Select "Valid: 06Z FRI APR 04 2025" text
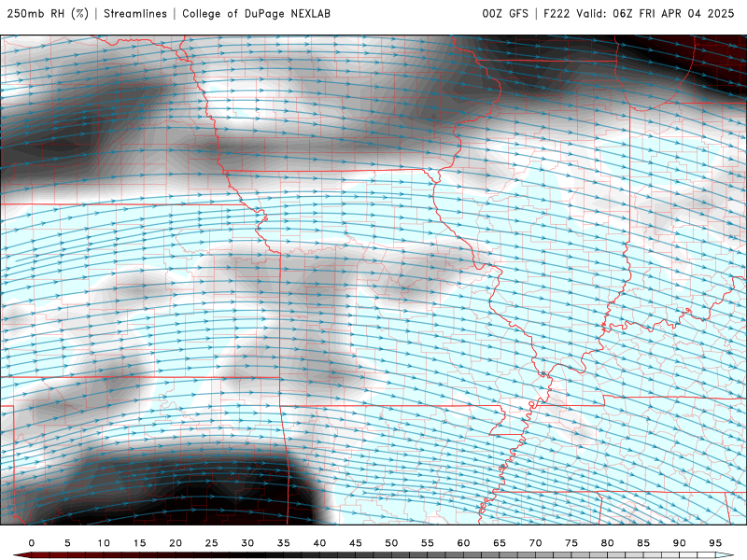The height and width of the screenshot is (560, 747). (x=655, y=14)
